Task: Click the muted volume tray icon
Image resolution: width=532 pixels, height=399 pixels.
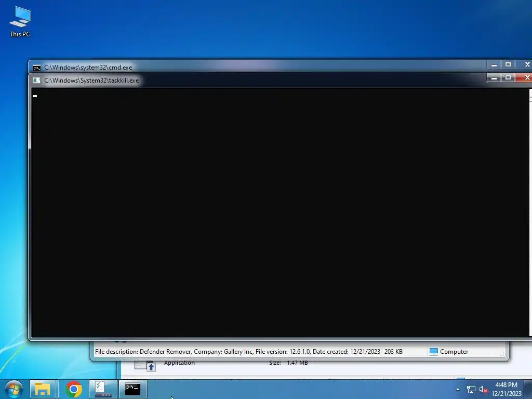Action: 483,389
